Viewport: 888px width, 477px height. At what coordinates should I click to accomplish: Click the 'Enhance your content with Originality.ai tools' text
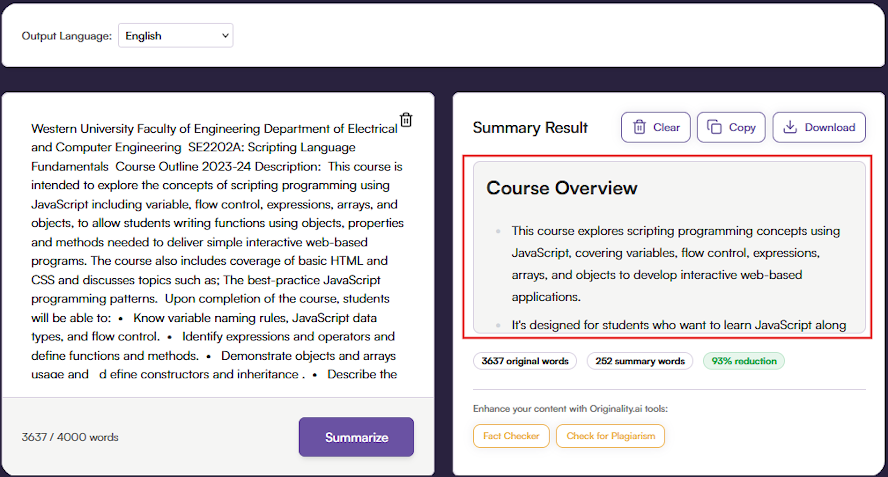pyautogui.click(x=570, y=408)
